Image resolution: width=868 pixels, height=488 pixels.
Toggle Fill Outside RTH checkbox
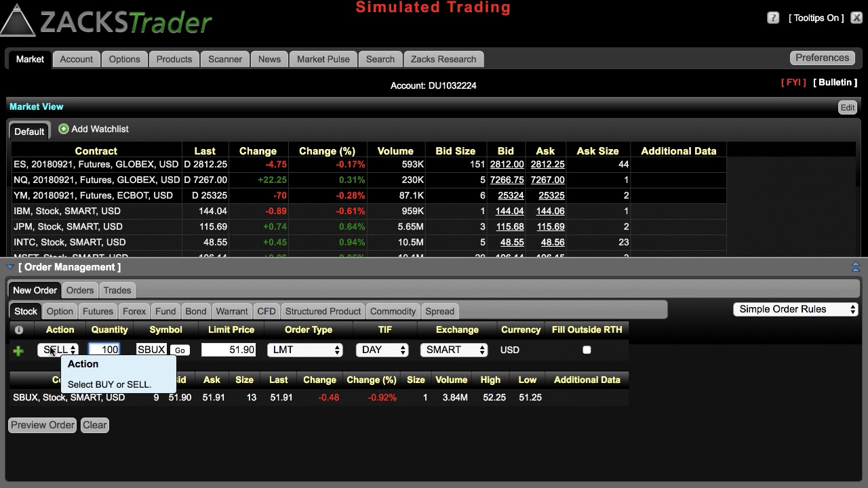pyautogui.click(x=587, y=350)
